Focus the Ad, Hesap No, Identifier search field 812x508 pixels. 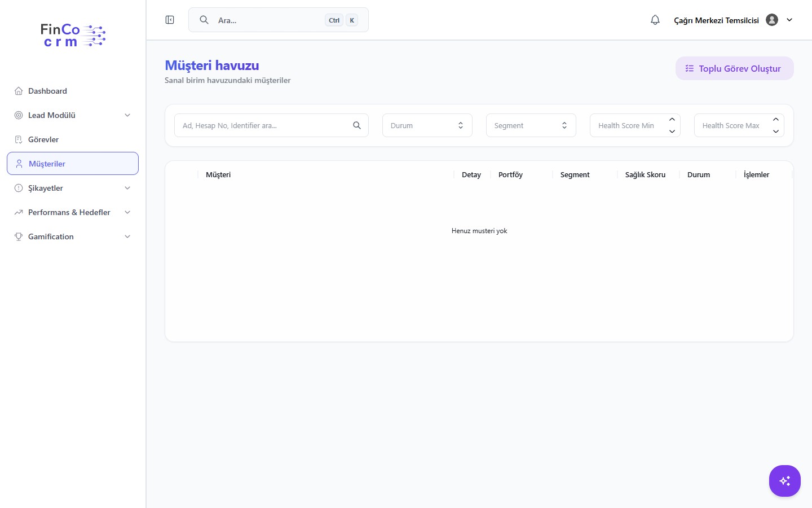click(271, 125)
